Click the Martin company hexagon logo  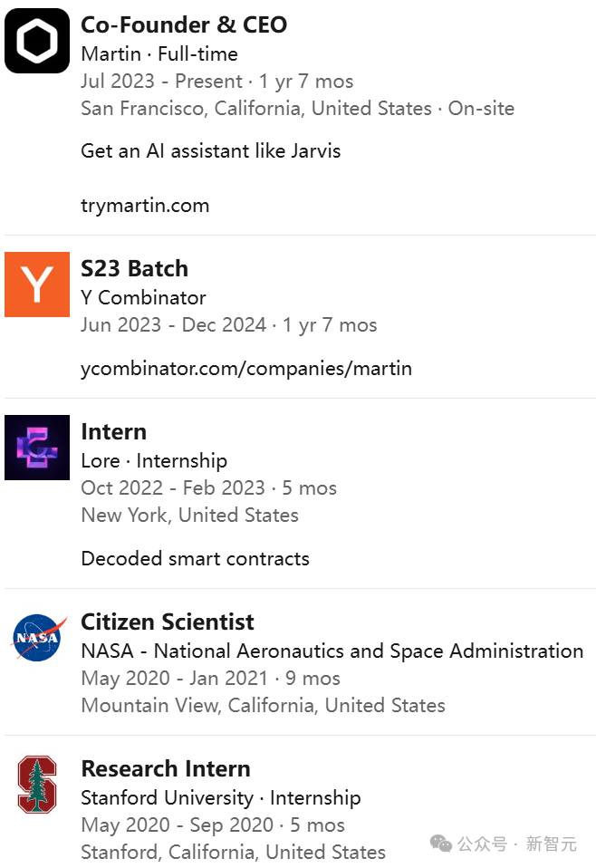pos(37,41)
